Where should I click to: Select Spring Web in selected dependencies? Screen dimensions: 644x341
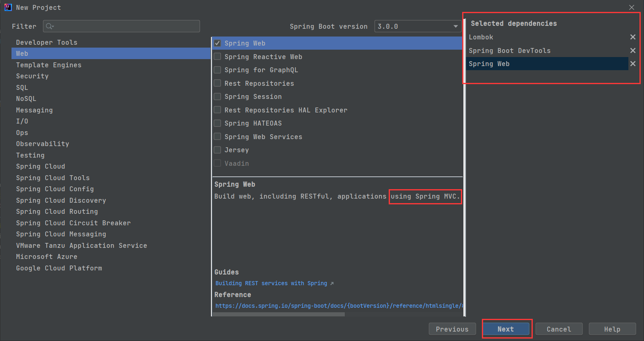[547, 64]
